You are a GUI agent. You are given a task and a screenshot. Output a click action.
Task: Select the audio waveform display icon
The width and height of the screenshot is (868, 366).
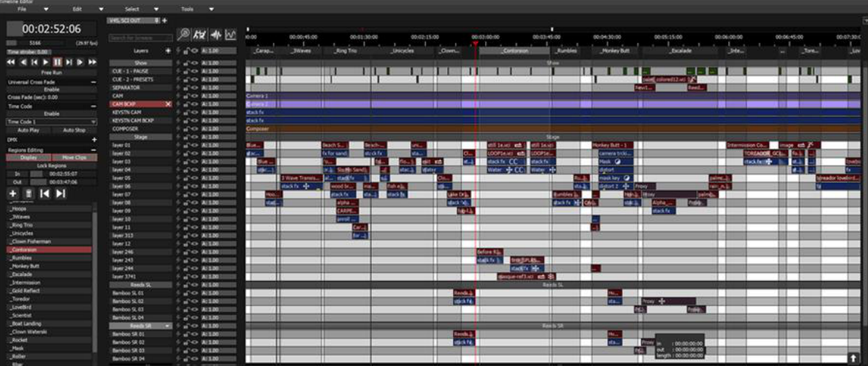click(x=215, y=35)
